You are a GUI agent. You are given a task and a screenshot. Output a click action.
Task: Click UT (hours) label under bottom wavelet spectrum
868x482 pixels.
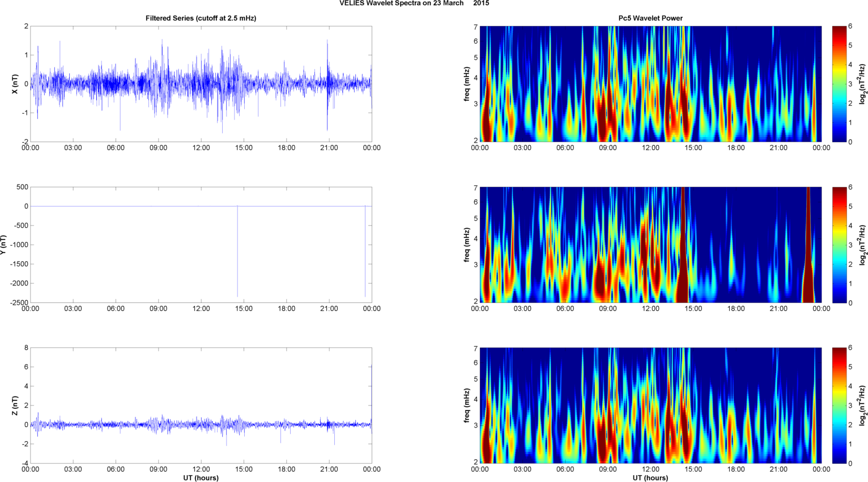click(x=650, y=477)
